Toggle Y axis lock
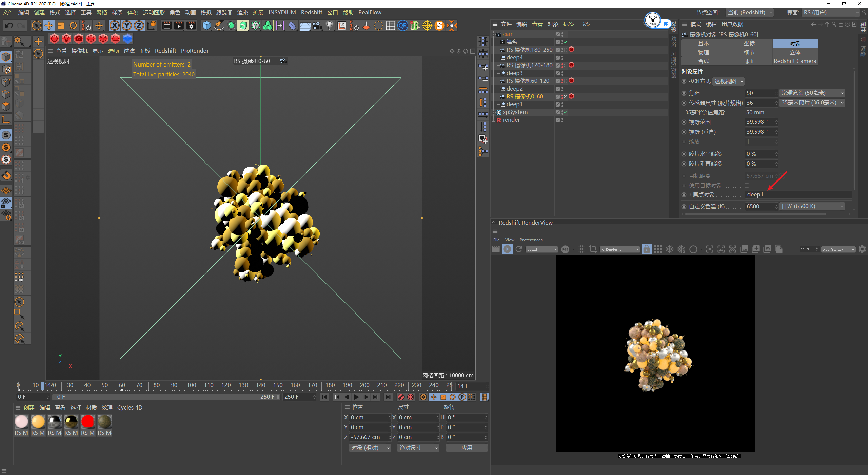 (x=127, y=25)
